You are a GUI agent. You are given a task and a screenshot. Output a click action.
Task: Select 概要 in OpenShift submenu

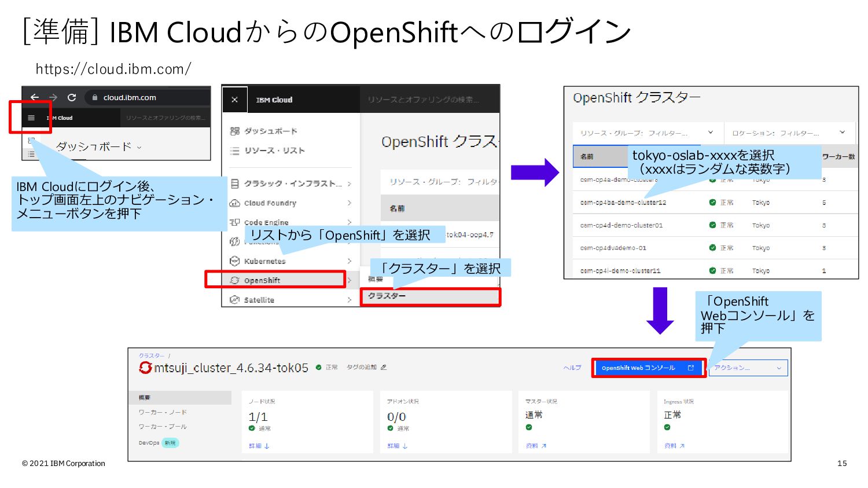coord(376,280)
